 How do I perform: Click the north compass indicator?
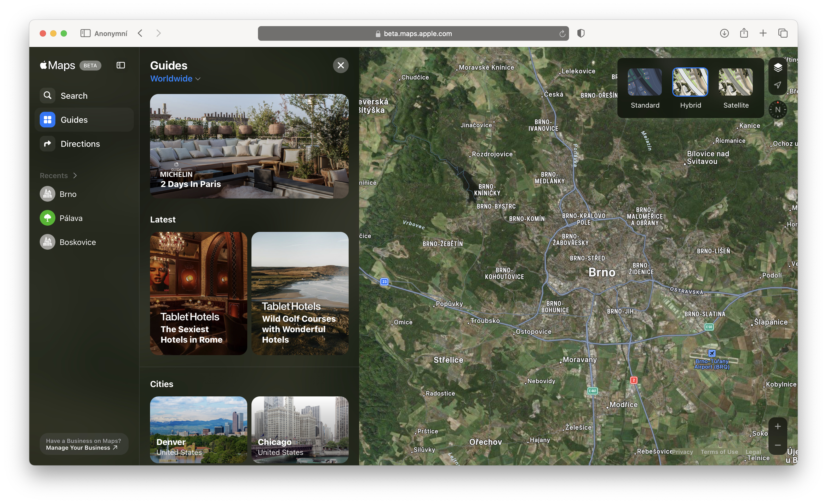click(778, 110)
